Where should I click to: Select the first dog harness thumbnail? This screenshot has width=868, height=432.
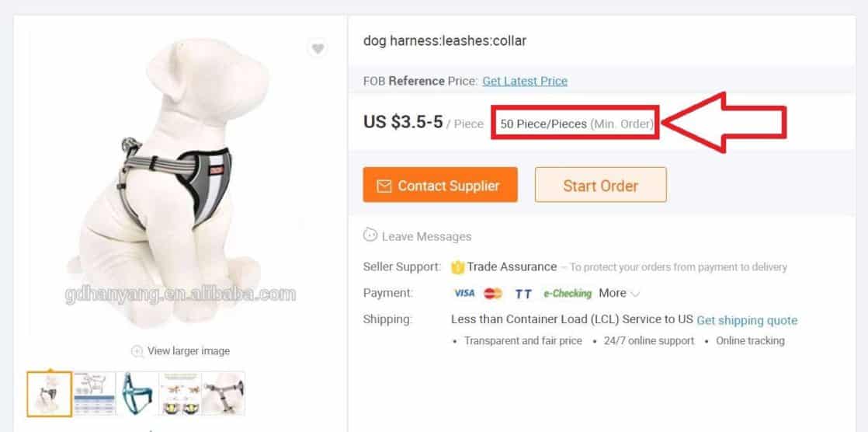tap(49, 394)
